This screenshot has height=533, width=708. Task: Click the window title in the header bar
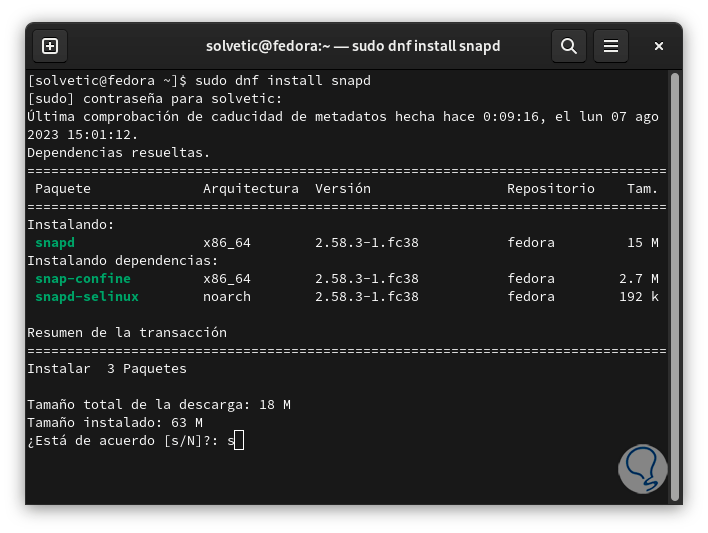pyautogui.click(x=353, y=46)
